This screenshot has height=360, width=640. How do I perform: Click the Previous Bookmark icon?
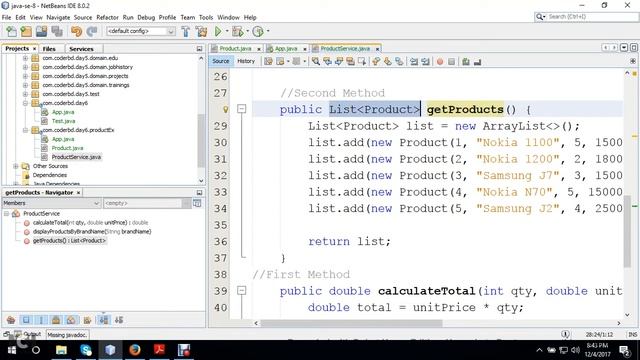(376, 61)
